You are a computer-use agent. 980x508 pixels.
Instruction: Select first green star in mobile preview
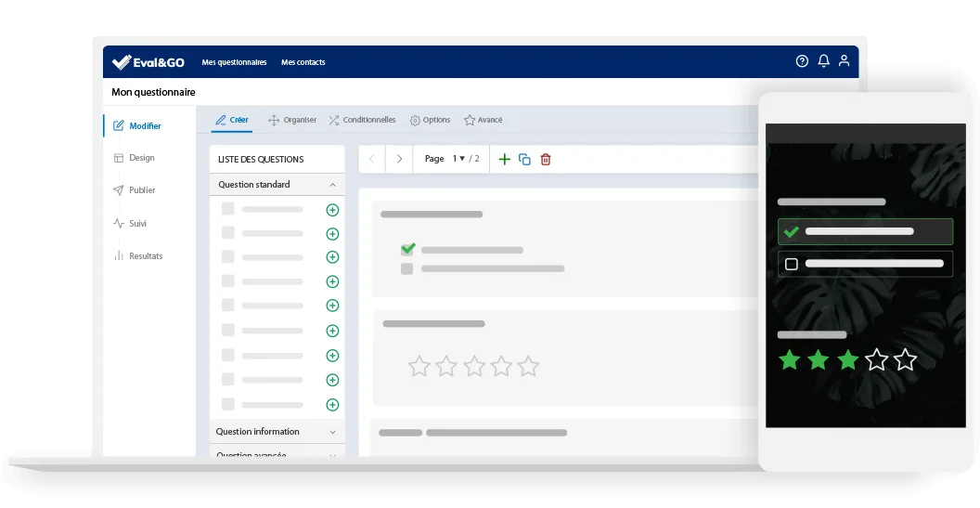(790, 360)
